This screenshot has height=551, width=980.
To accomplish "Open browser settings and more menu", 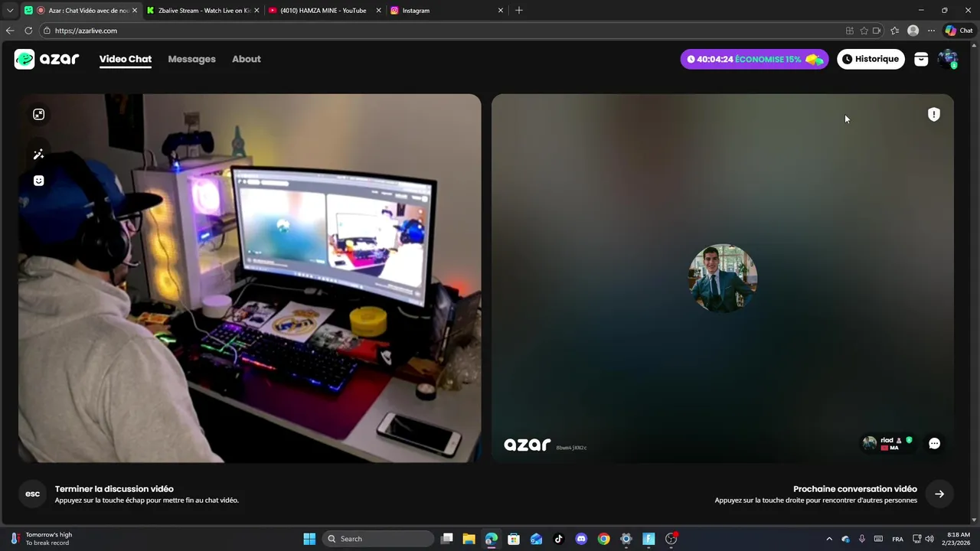I will pos(931,31).
